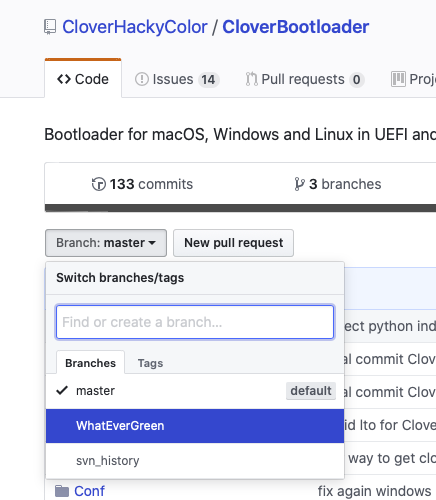Switch to the WhatEverGreen branch
The height and width of the screenshot is (500, 436).
coord(195,426)
